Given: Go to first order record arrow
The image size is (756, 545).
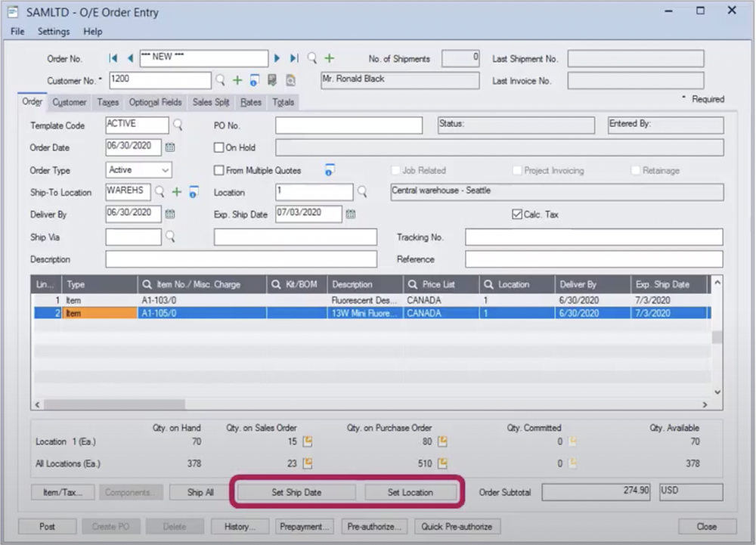Looking at the screenshot, I should click(113, 58).
